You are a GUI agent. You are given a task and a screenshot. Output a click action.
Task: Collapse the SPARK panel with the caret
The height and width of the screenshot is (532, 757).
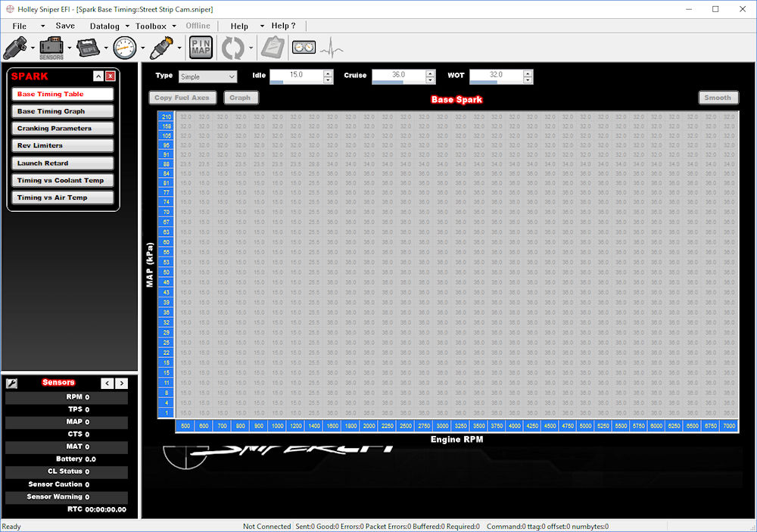[98, 76]
